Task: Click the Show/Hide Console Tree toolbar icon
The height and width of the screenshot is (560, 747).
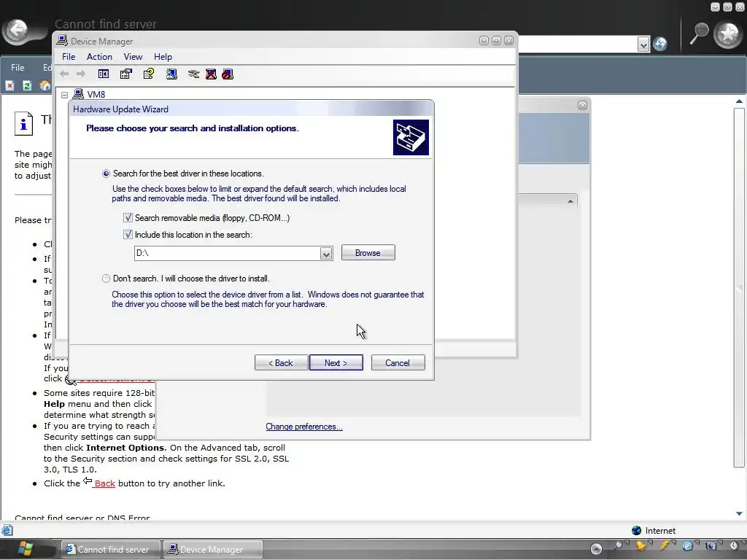Action: (104, 74)
